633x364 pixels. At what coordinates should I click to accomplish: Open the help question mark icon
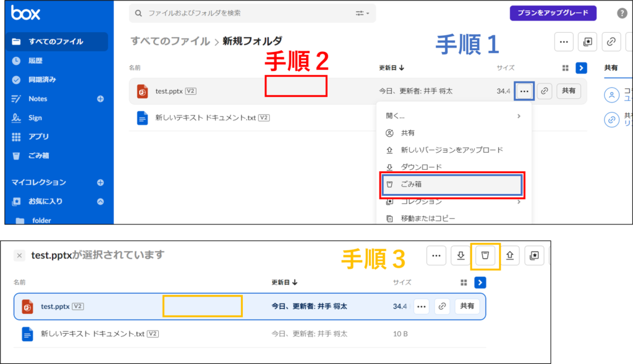click(x=622, y=14)
